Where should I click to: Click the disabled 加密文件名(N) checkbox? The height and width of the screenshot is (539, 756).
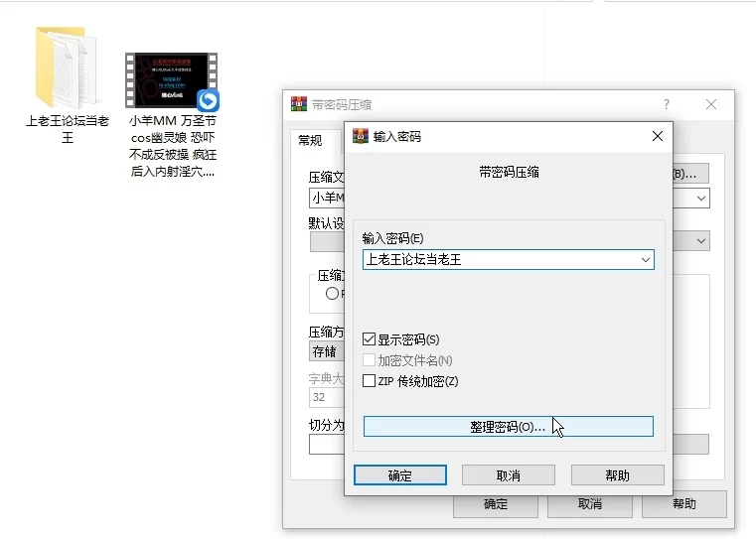coord(369,359)
